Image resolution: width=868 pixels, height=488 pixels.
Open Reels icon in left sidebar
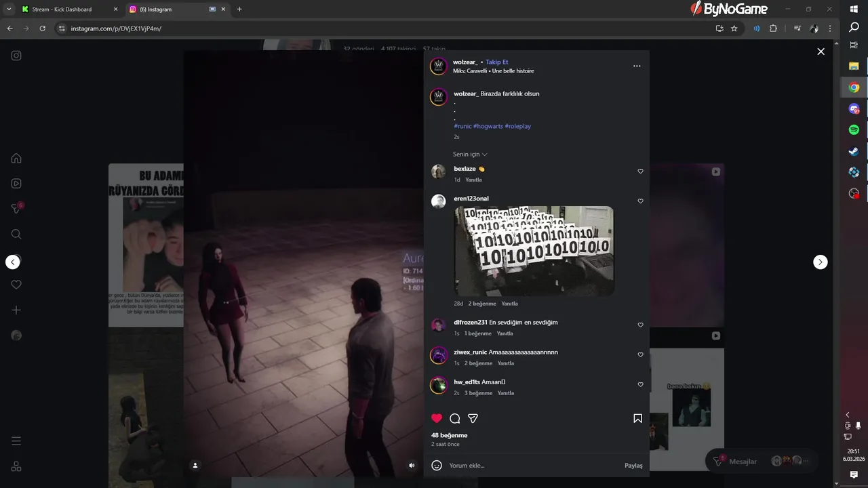point(16,183)
